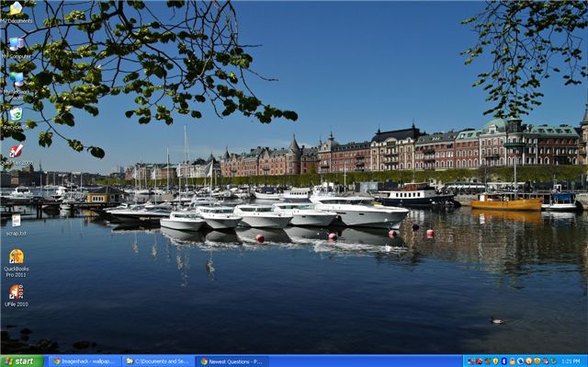The height and width of the screenshot is (367, 588).
Task: Open the Windows Start menu
Action: coord(22,361)
